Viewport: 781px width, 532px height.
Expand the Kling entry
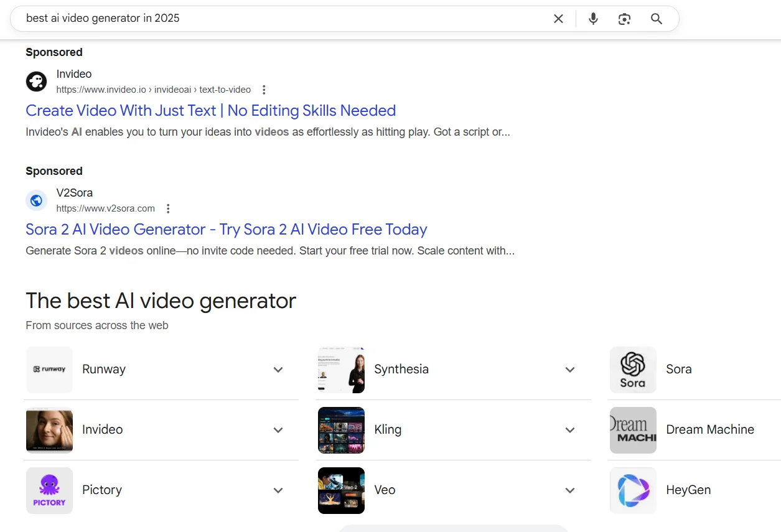coord(570,430)
